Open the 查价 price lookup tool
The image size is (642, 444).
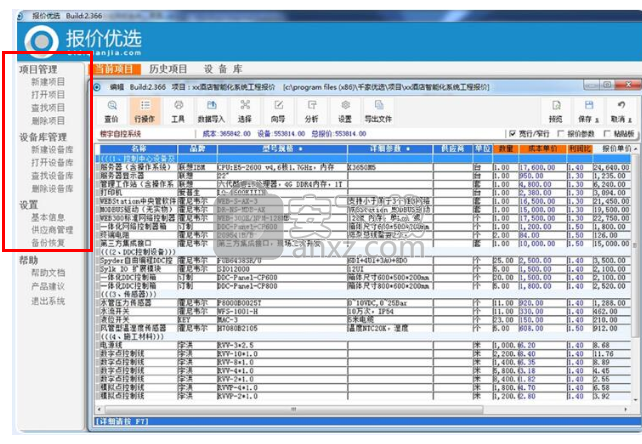click(112, 111)
